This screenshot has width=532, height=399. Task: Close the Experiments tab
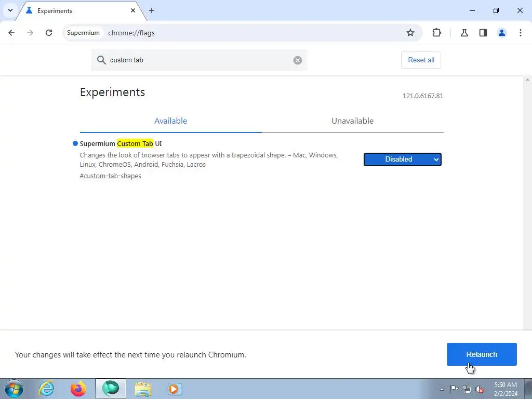132,10
